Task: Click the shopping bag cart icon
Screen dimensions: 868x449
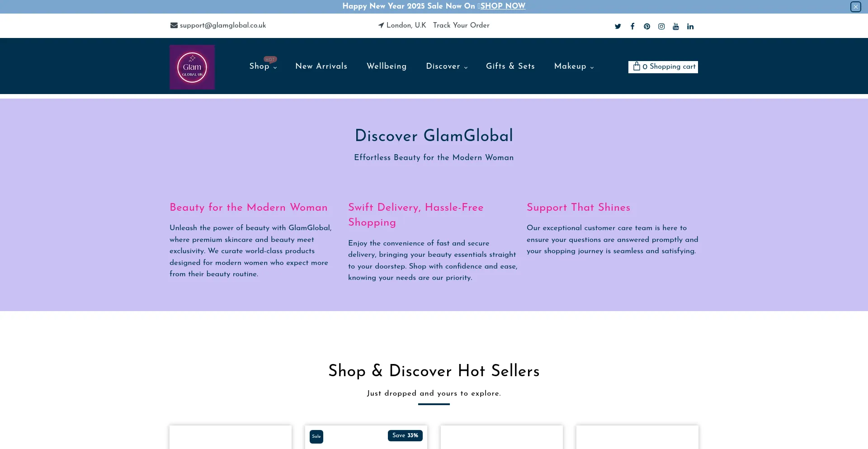Action: [x=637, y=66]
